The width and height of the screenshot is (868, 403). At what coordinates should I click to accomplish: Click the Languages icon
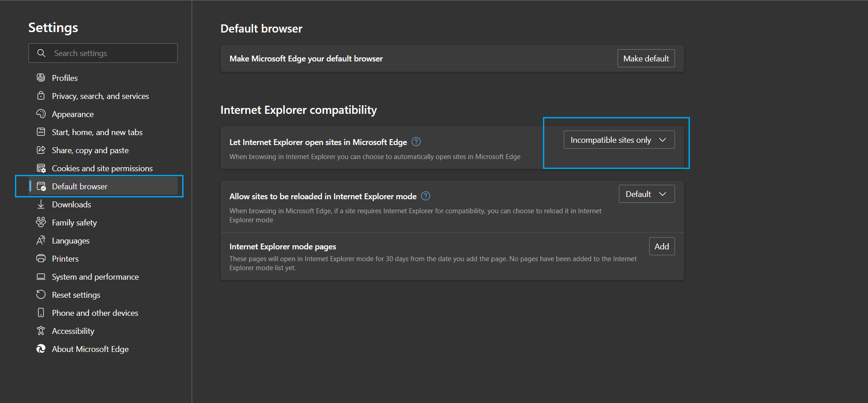point(41,240)
